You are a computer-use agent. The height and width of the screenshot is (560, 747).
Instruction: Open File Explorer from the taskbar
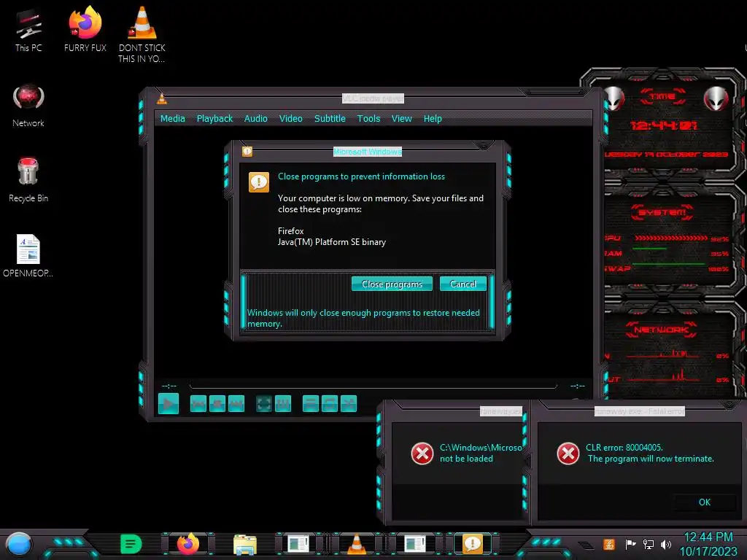coord(245,544)
